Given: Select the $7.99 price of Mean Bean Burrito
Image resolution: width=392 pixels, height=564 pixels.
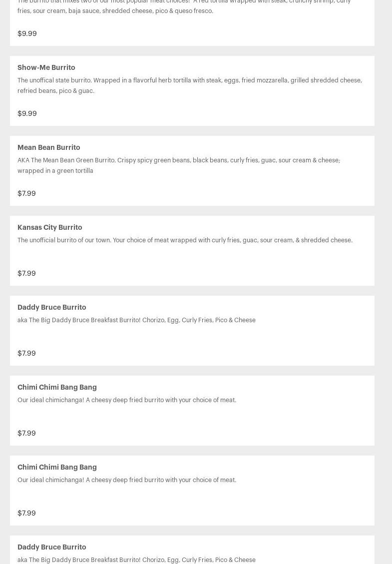Looking at the screenshot, I should 26,193.
